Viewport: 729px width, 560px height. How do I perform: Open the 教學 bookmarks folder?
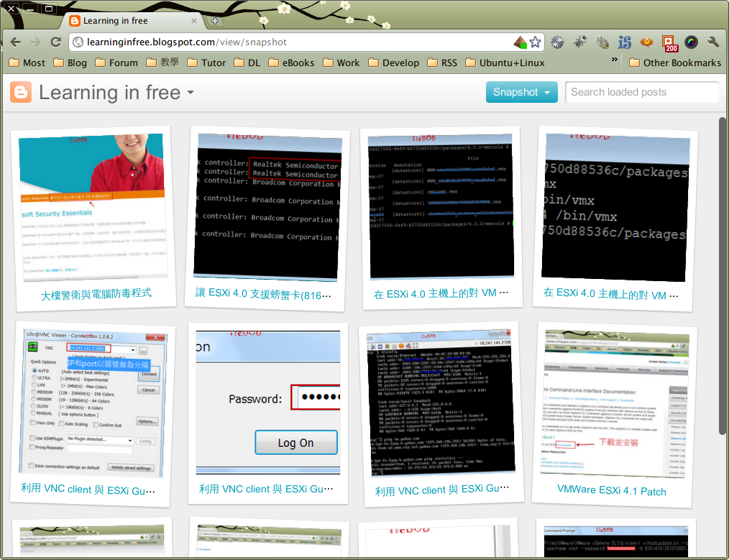click(x=162, y=63)
